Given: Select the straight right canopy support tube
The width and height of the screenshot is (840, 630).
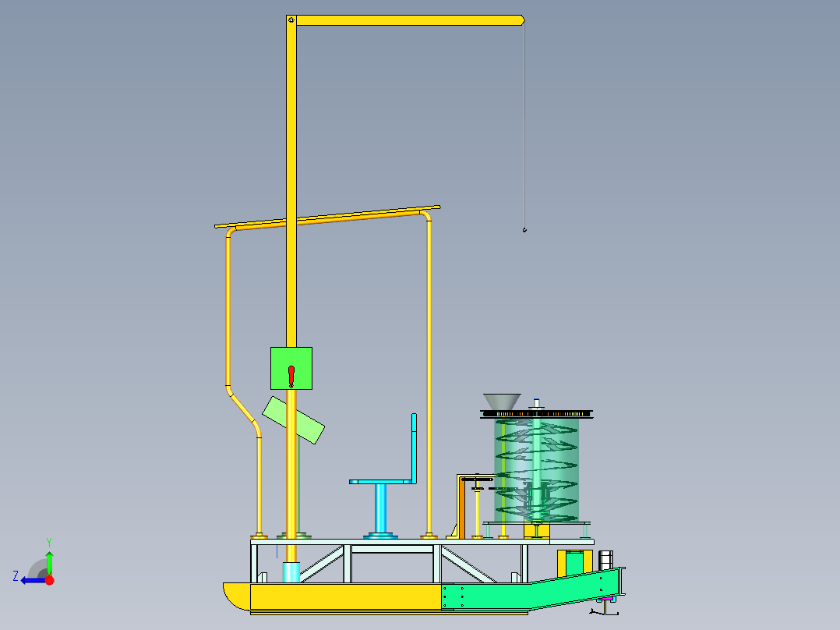Looking at the screenshot, I should (x=429, y=375).
